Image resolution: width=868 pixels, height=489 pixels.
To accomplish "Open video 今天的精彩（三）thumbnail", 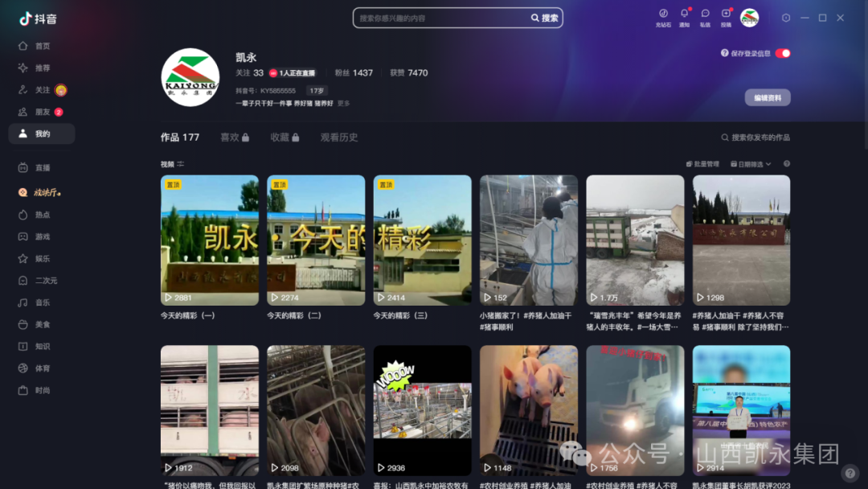I will point(422,240).
